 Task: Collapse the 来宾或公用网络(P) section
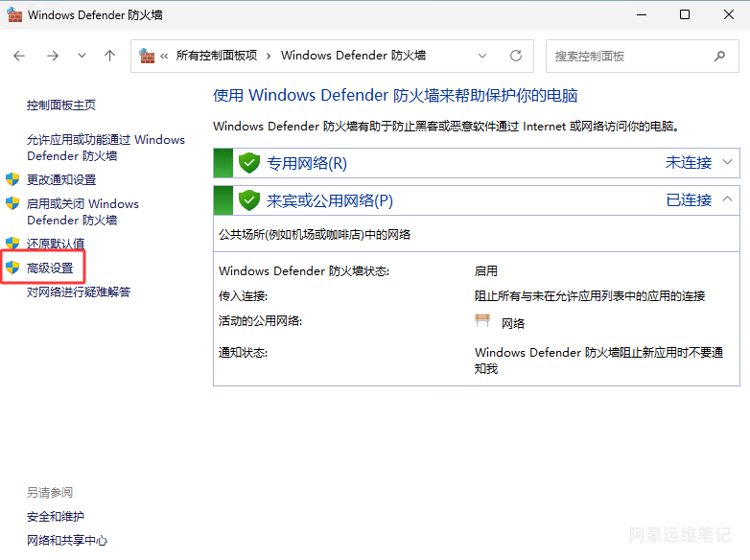pyautogui.click(x=728, y=199)
